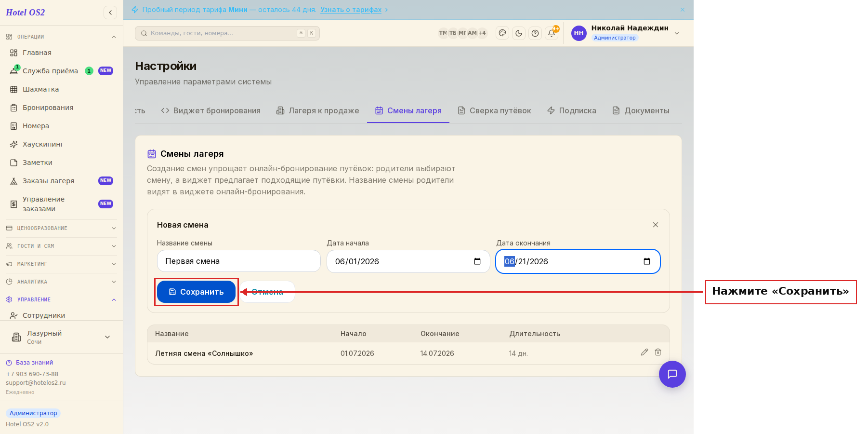Viewport: 868px width, 434px height.
Task: Expand the Гости и CRM group
Action: (61, 246)
